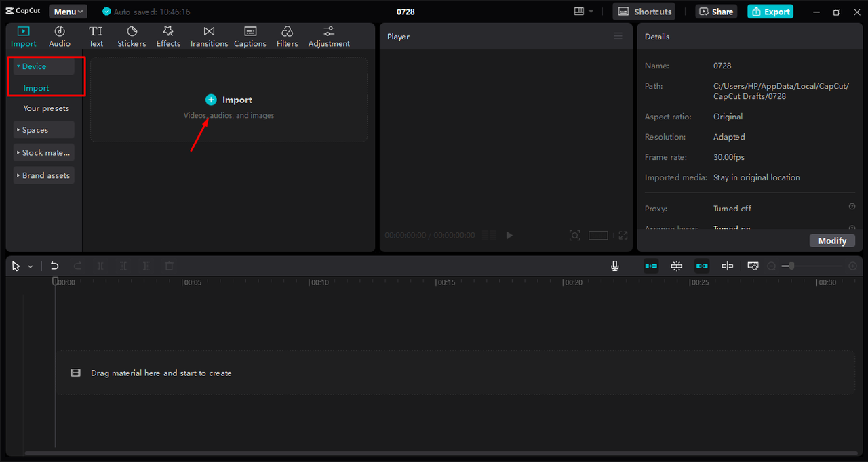The image size is (868, 462).
Task: Click the Frame rate value 30.00fps
Action: point(729,157)
